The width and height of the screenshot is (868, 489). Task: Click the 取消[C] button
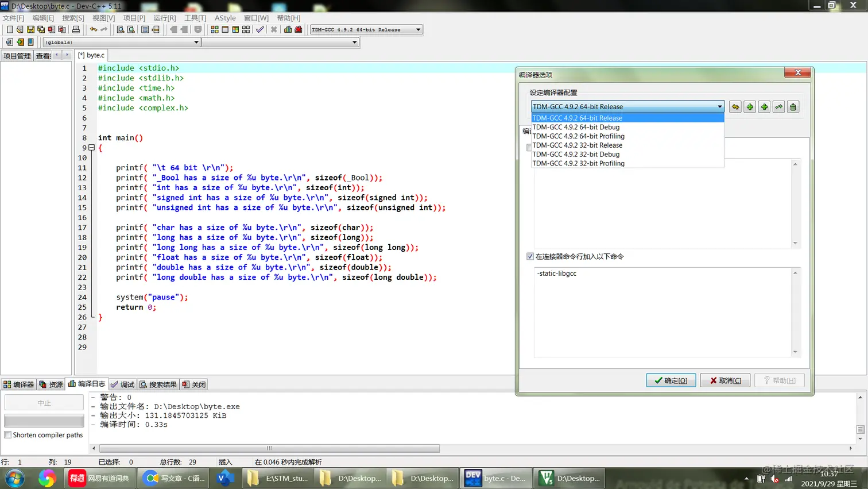click(x=725, y=380)
